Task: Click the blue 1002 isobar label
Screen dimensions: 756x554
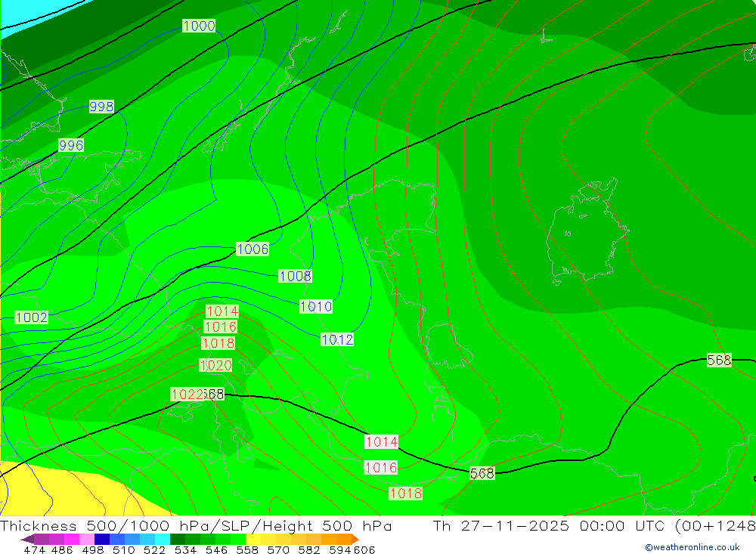Action: click(31, 317)
